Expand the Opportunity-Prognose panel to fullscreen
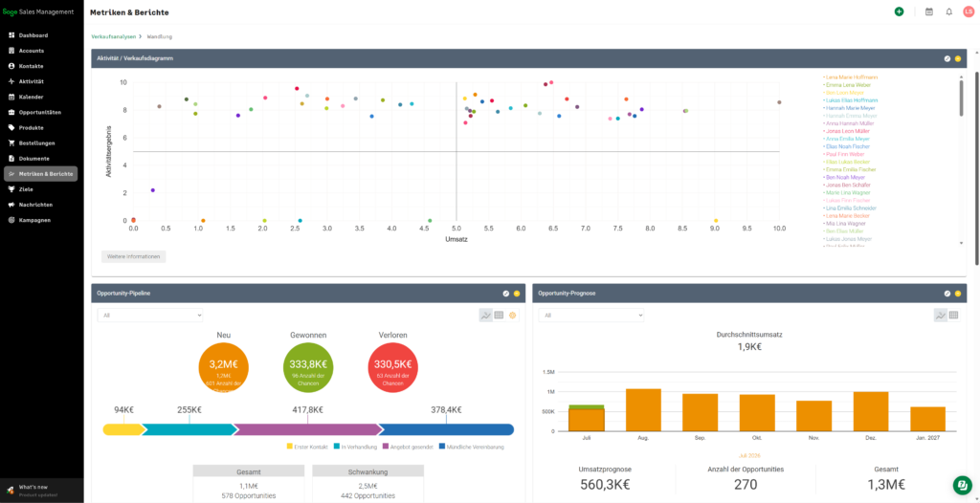 (947, 293)
